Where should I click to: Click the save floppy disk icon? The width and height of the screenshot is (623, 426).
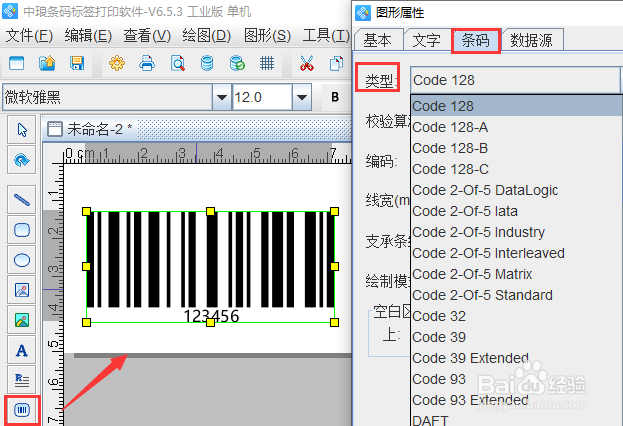[x=77, y=63]
